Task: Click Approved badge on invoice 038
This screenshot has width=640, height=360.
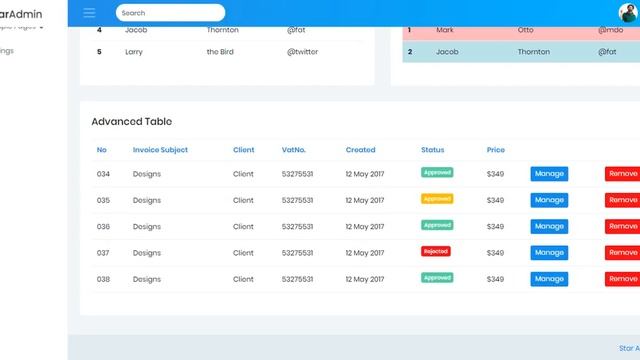Action: pyautogui.click(x=437, y=278)
